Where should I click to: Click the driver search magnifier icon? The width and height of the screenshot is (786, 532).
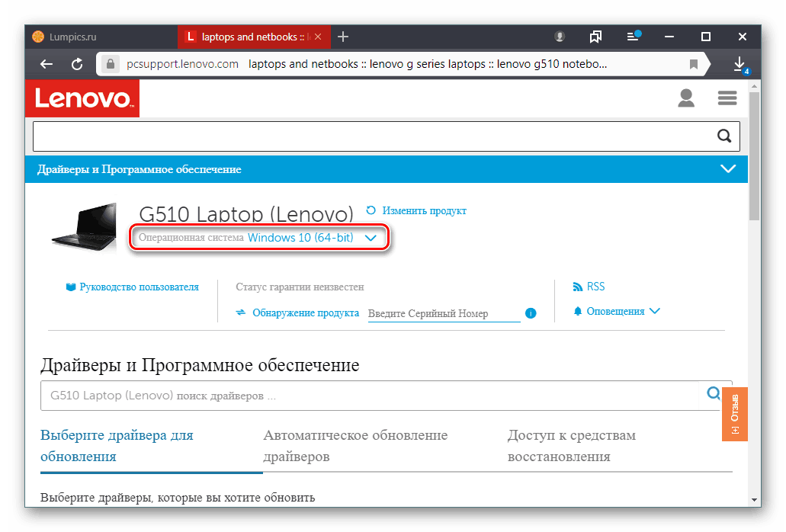[714, 393]
